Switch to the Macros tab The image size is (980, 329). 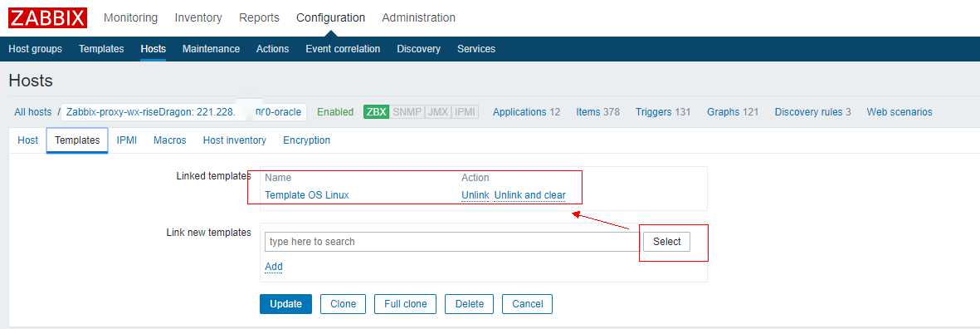pos(170,140)
